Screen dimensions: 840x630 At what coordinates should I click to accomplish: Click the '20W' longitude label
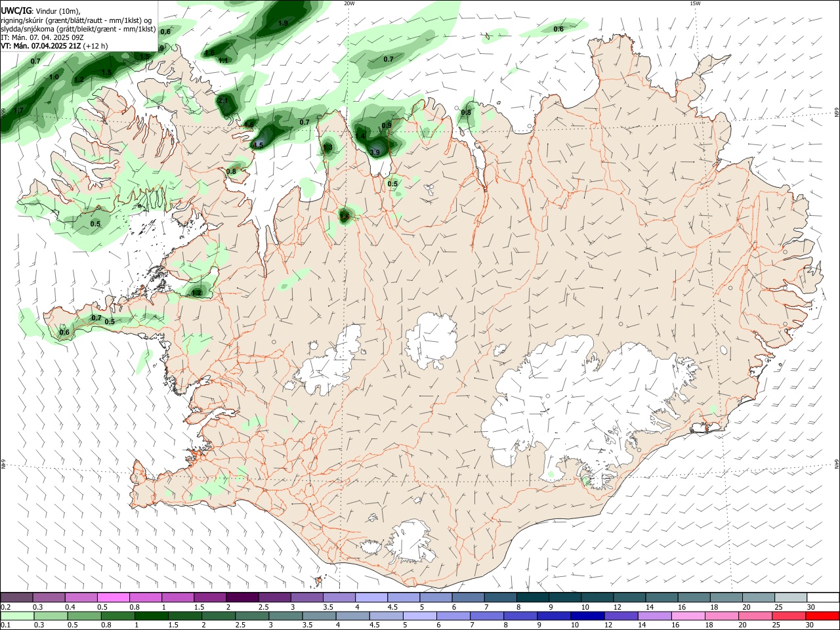(349, 3)
